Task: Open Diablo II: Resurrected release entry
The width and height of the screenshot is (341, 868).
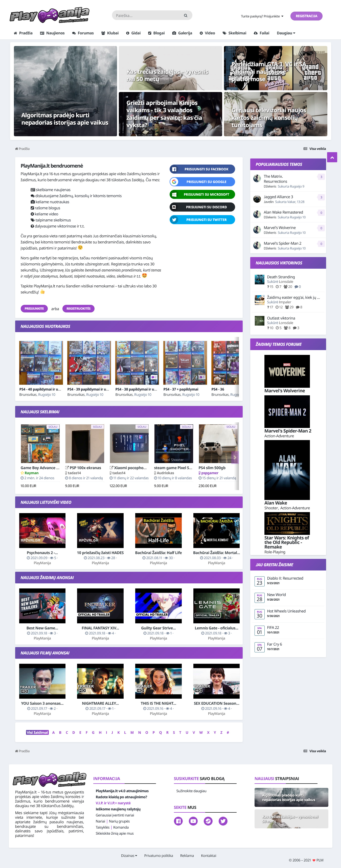Action: (x=285, y=578)
